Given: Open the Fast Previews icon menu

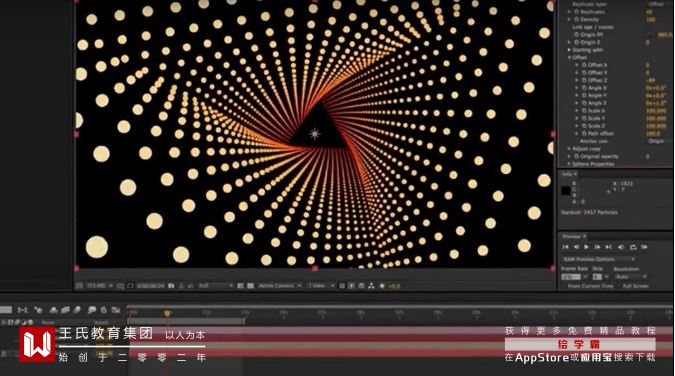Looking at the screenshot, I should click(351, 286).
